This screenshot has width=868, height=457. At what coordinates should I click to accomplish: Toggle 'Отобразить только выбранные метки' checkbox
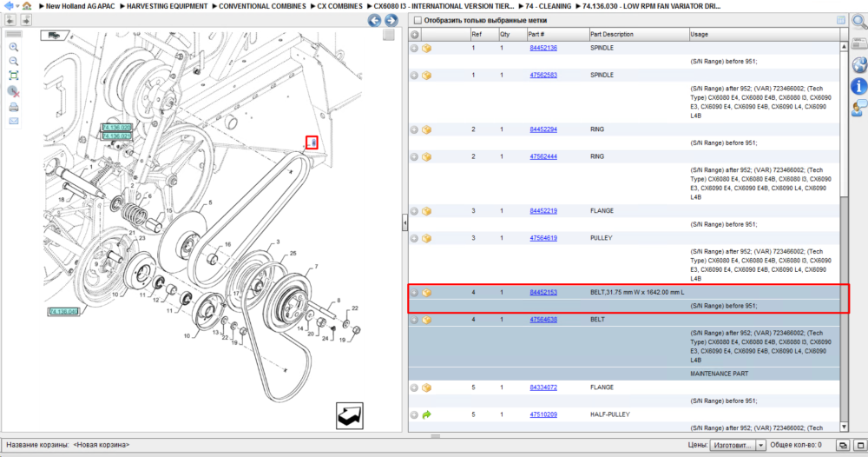pos(418,21)
